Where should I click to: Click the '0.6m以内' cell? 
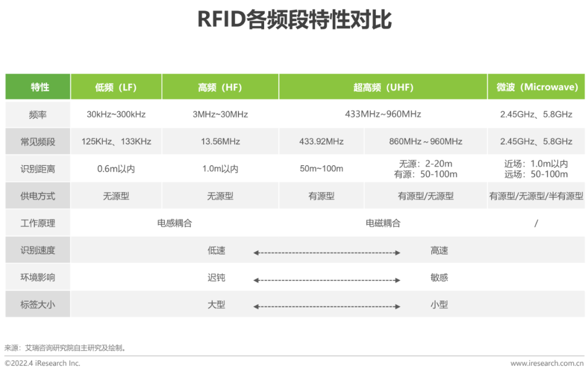click(117, 169)
